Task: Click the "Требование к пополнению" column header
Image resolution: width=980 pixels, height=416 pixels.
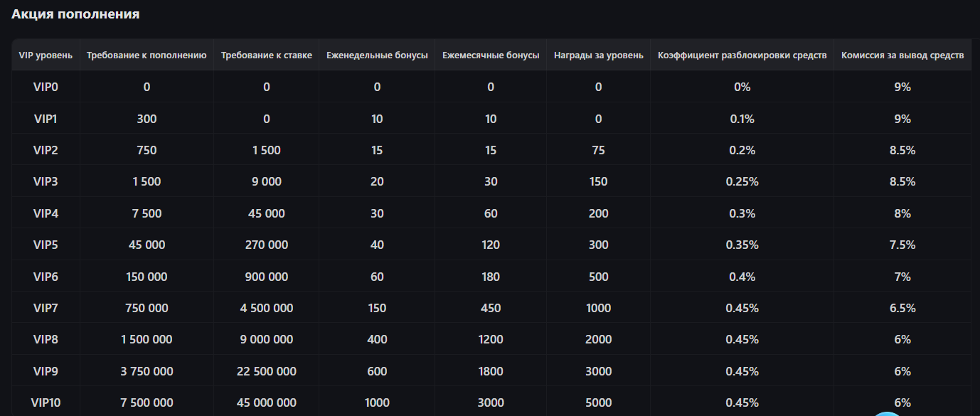Action: click(147, 55)
